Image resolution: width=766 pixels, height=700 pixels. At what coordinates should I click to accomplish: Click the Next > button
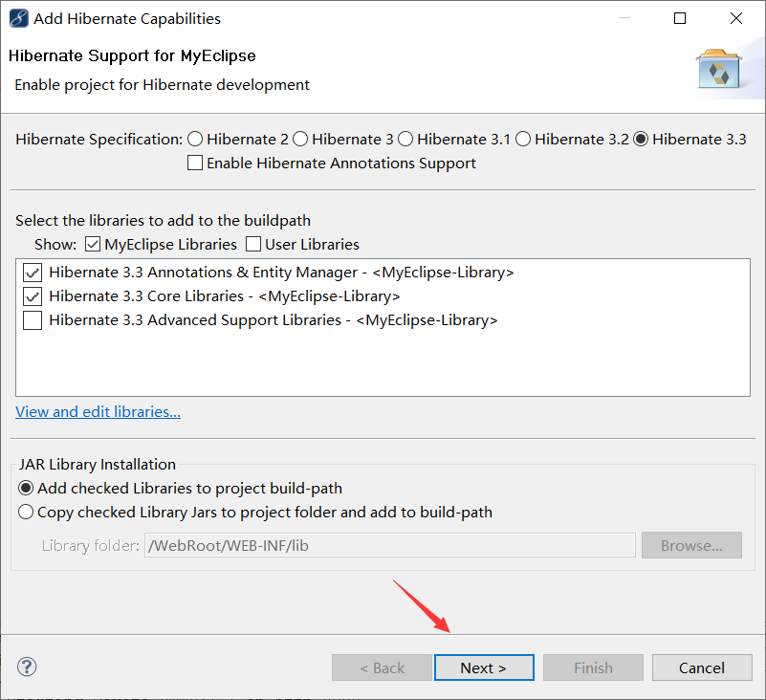(x=484, y=667)
